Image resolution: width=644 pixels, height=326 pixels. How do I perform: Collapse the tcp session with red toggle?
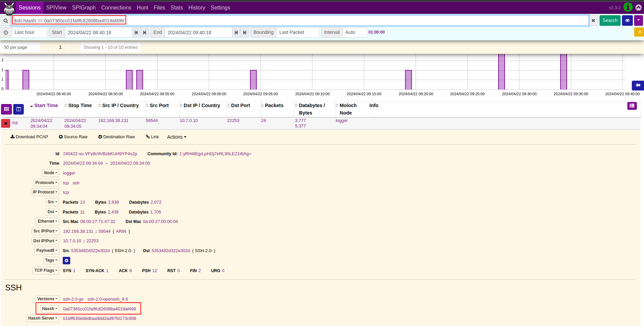(x=6, y=123)
